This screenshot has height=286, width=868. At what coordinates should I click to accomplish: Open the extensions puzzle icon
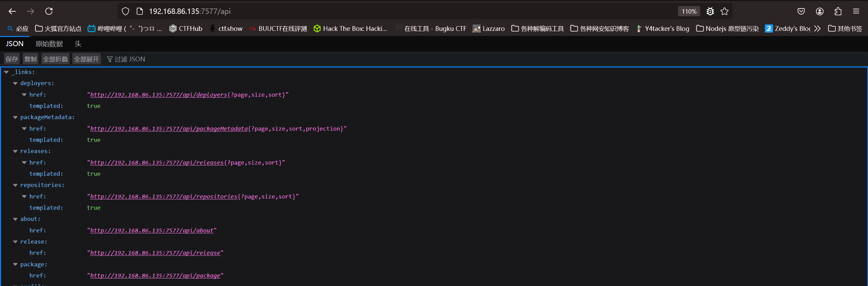coord(838,11)
